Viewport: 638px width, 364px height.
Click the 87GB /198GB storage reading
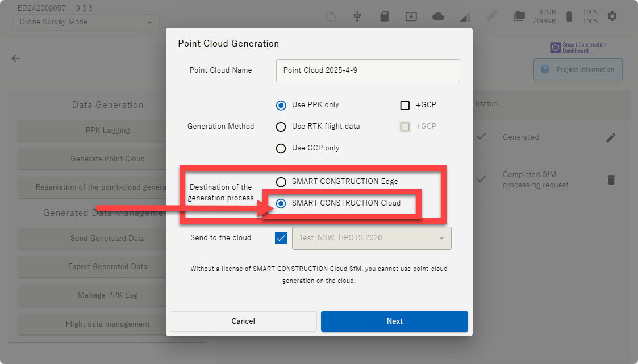[544, 16]
